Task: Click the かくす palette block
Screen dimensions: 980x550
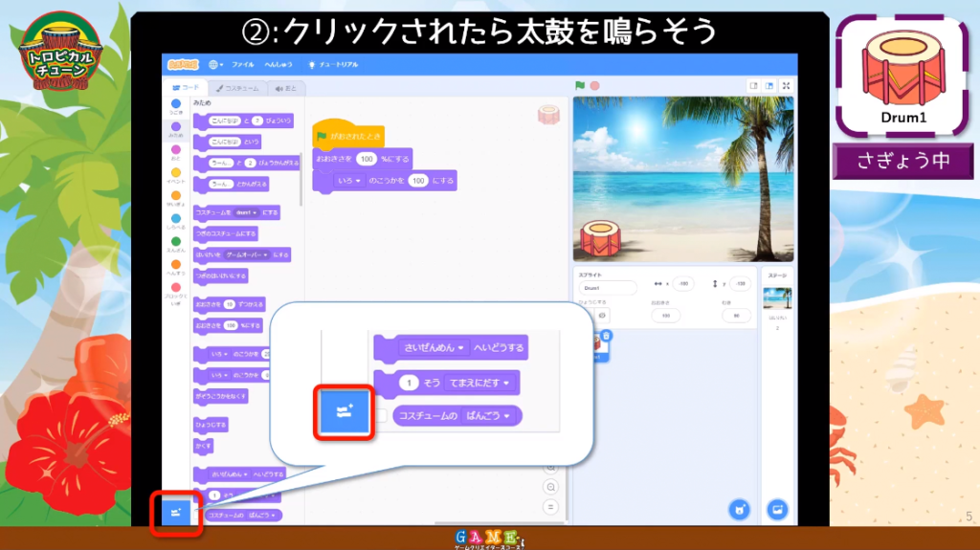Action: coord(204,446)
